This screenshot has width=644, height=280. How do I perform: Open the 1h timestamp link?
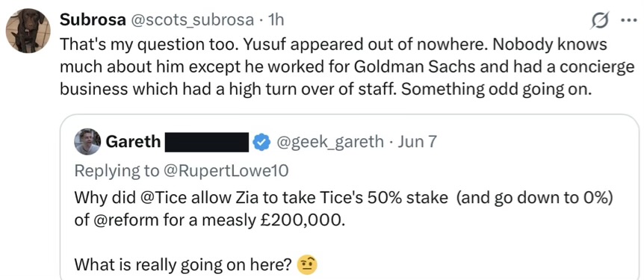[275, 19]
